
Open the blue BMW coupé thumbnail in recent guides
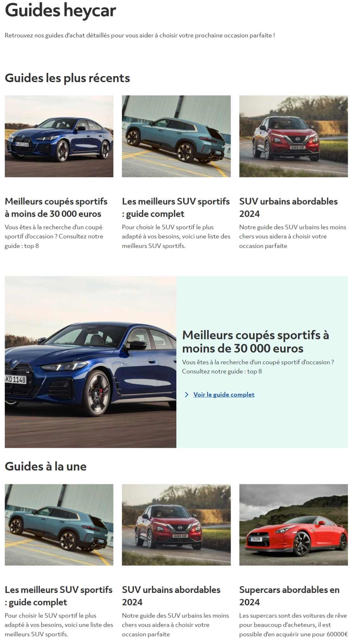click(59, 136)
